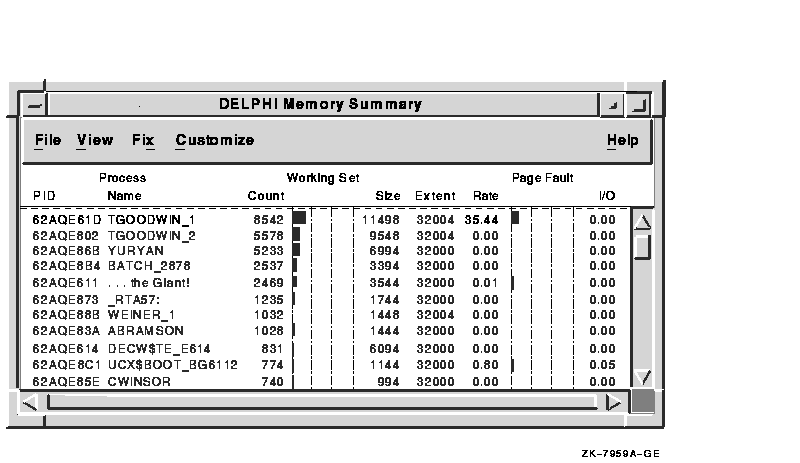Image resolution: width=800 pixels, height=463 pixels.
Task: Open the File menu
Action: [47, 140]
